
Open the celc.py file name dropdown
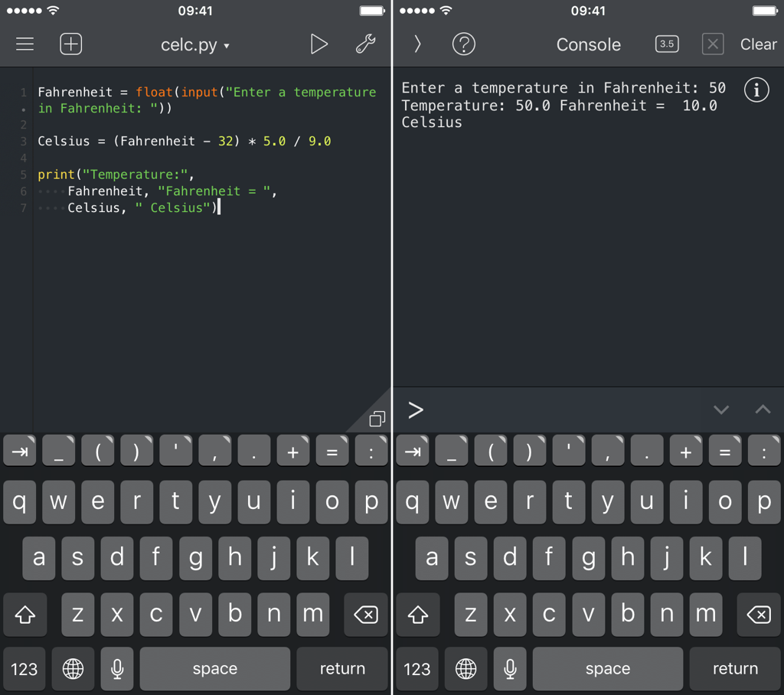pyautogui.click(x=195, y=45)
